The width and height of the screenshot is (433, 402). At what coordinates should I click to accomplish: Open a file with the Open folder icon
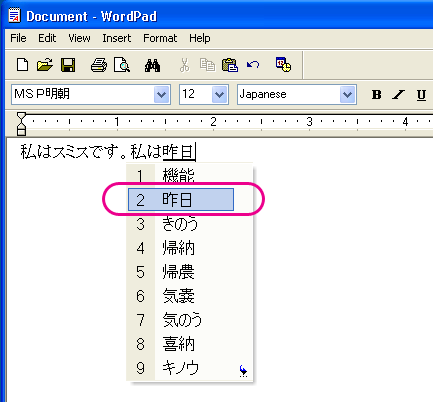pos(45,65)
